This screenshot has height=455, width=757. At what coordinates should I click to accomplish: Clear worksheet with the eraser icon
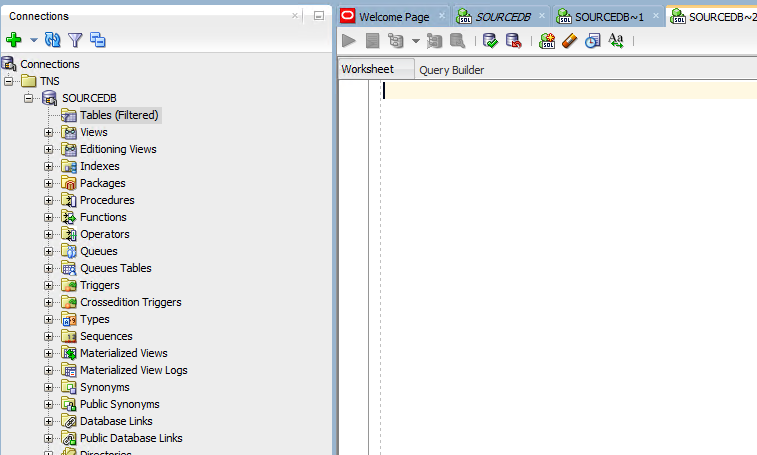pos(570,41)
